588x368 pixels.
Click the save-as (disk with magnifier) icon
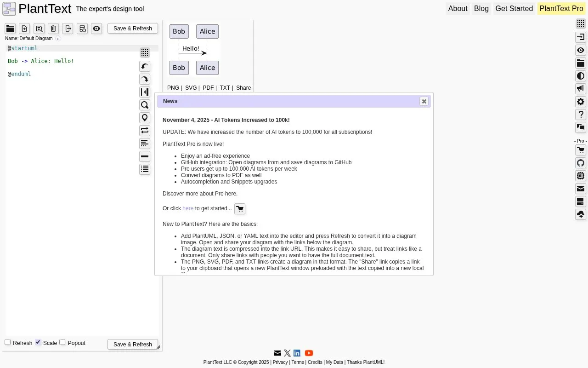(x=39, y=29)
